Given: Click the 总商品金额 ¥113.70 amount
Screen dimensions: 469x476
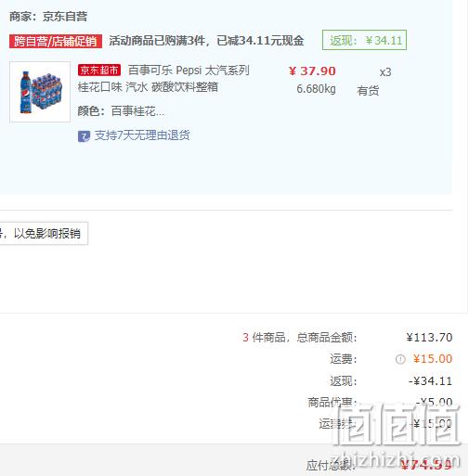Looking at the screenshot, I should [x=429, y=338].
